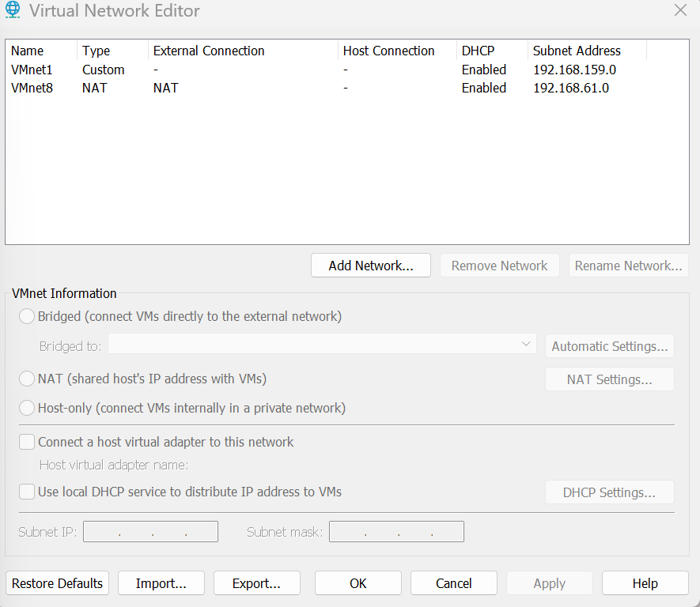Select the Bridged radio button
700x607 pixels.
point(27,316)
